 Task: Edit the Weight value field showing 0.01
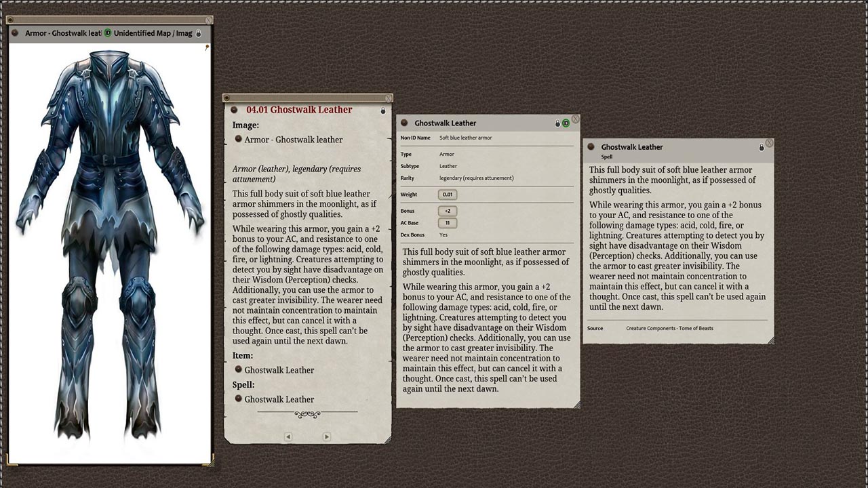pos(448,195)
